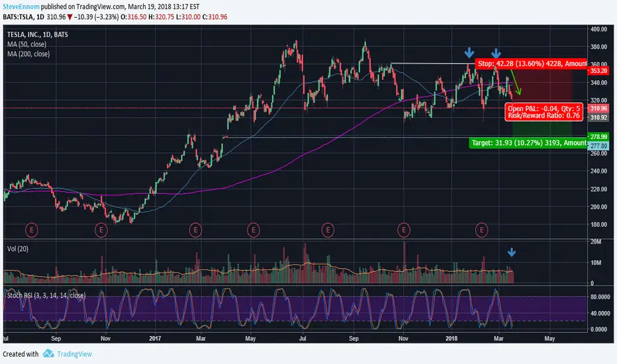Select the earnings marker E near August 2016
Image resolution: width=617 pixels, height=364 pixels.
tap(32, 230)
